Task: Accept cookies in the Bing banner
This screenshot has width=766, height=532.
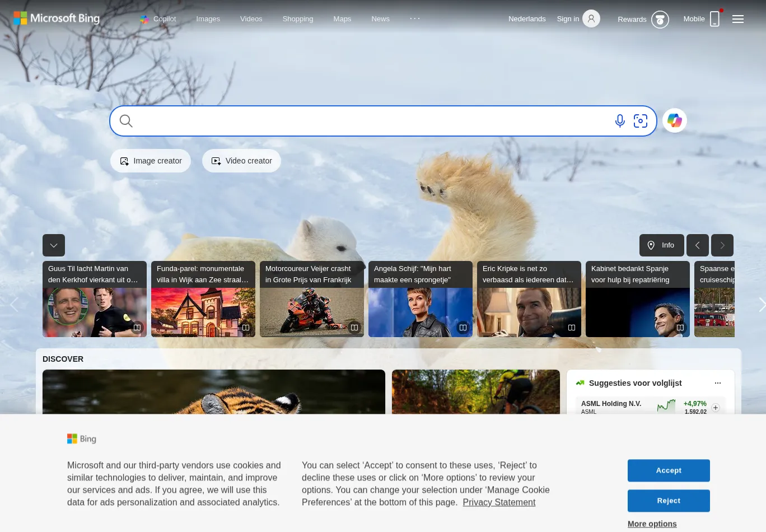Action: coord(669,470)
